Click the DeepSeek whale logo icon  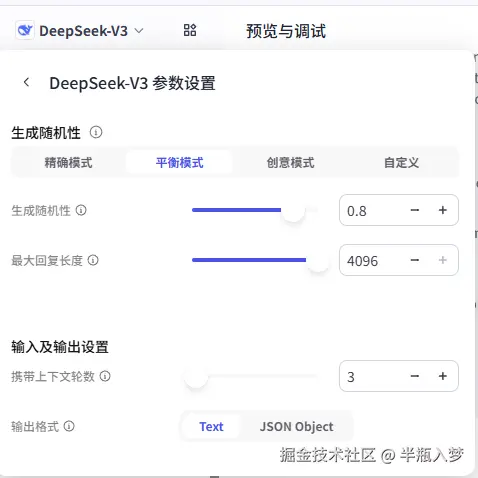point(25,30)
